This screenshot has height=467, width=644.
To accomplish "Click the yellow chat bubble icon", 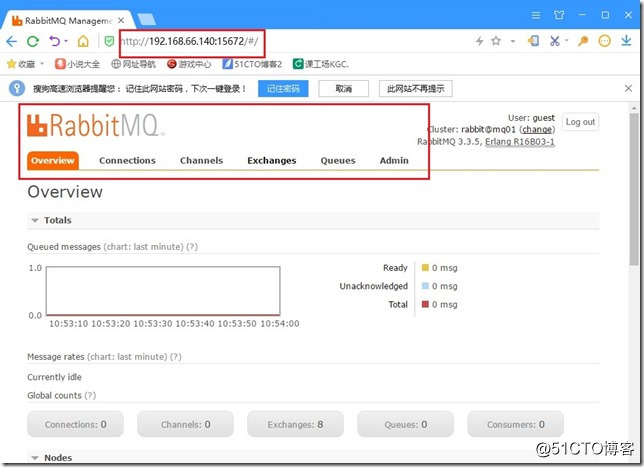I will 605,41.
